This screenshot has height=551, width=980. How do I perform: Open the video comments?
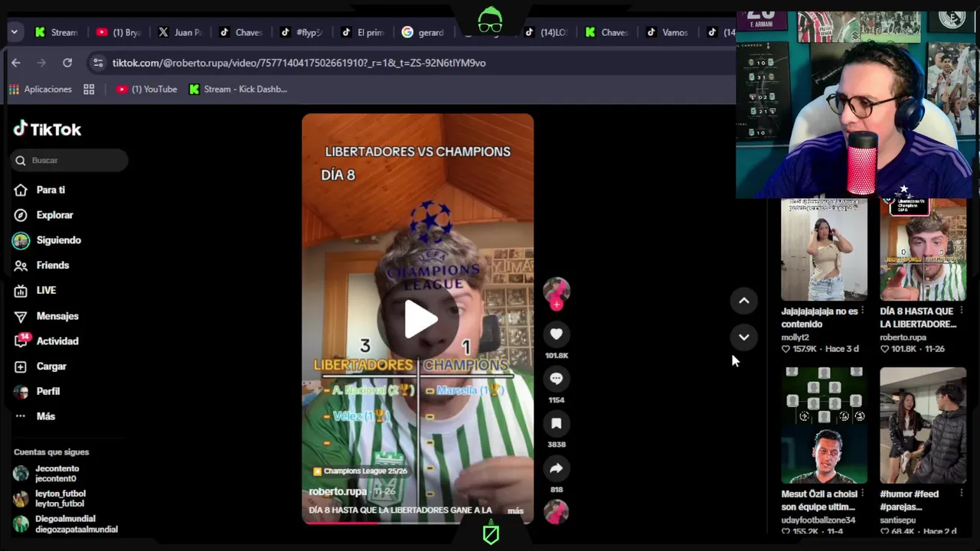click(x=557, y=378)
